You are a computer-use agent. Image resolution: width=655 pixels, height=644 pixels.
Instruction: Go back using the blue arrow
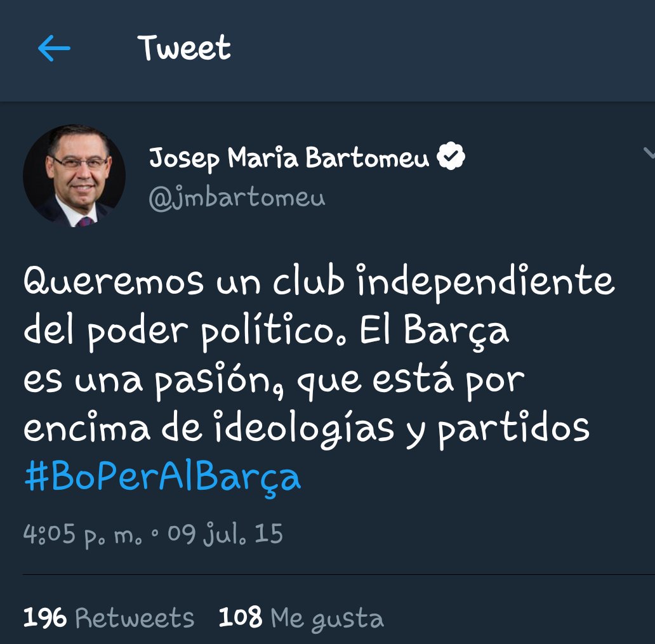coord(54,48)
